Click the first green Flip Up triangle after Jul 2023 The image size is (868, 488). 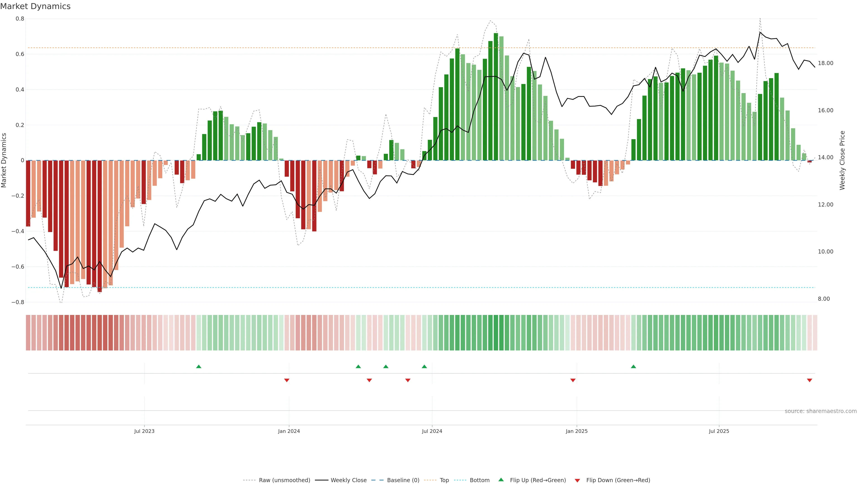(x=198, y=366)
